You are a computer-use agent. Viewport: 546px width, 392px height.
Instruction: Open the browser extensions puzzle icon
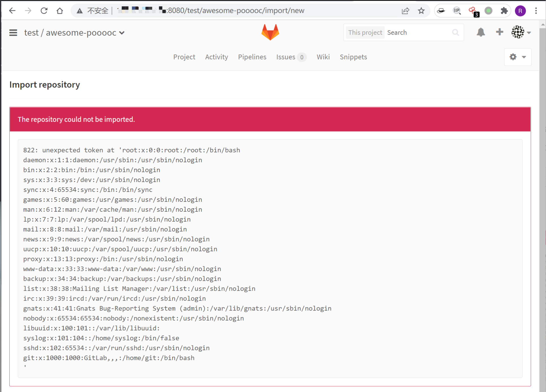pos(504,11)
